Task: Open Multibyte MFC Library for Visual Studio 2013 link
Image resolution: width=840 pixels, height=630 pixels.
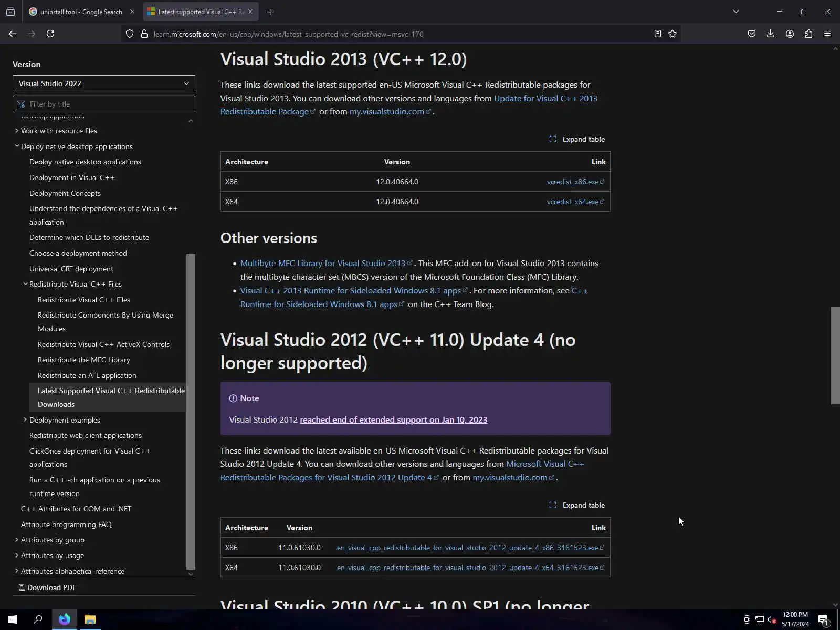Action: [x=326, y=264]
